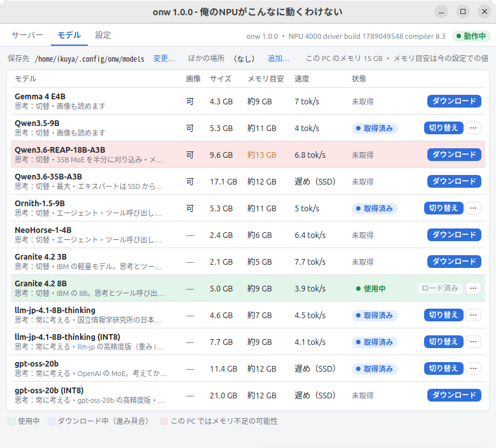Click the サイズ column header
The width and height of the screenshot is (496, 448).
221,78
